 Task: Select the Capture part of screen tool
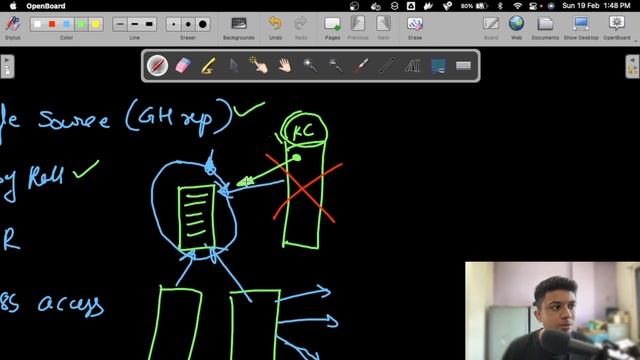click(x=438, y=65)
